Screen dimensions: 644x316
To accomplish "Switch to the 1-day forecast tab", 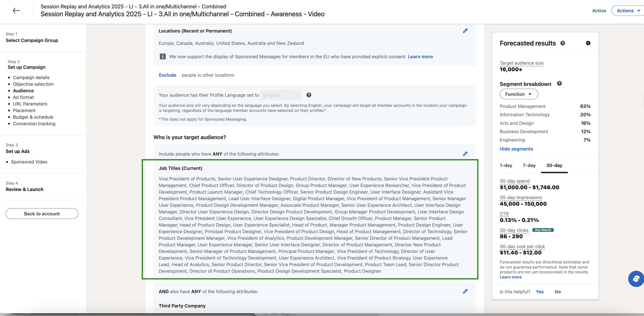I will point(506,165).
